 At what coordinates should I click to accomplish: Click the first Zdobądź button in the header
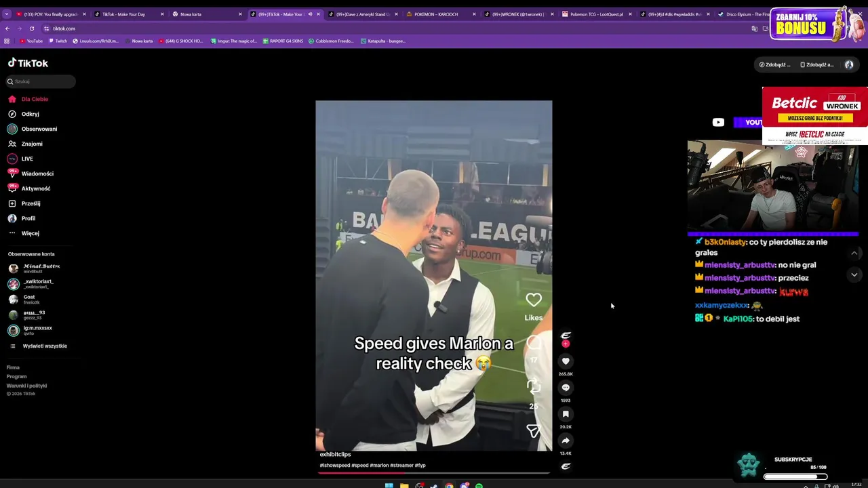tap(774, 64)
